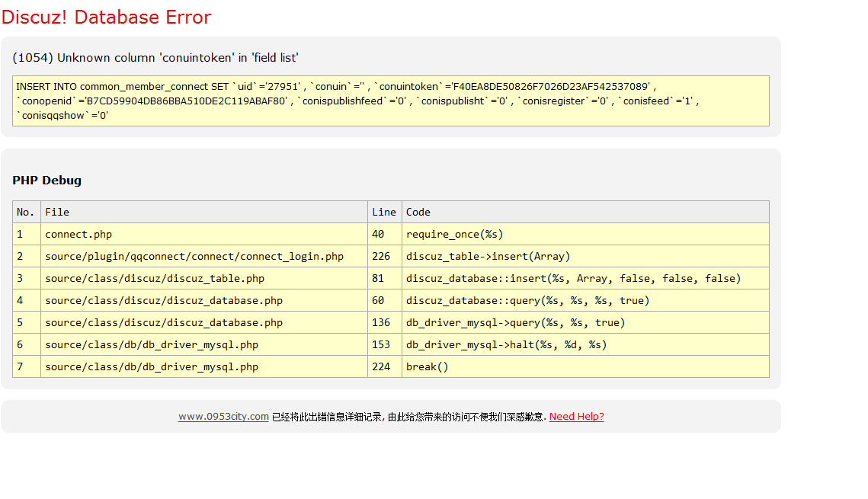Click the 'Line' column header
This screenshot has width=868, height=499.
pos(385,212)
